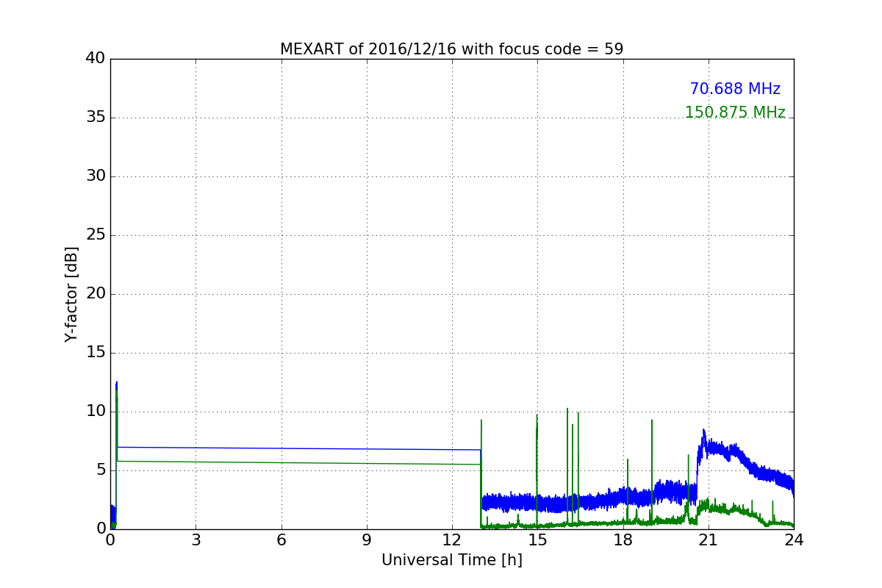Click the y-axis tick label '25'

96,234
